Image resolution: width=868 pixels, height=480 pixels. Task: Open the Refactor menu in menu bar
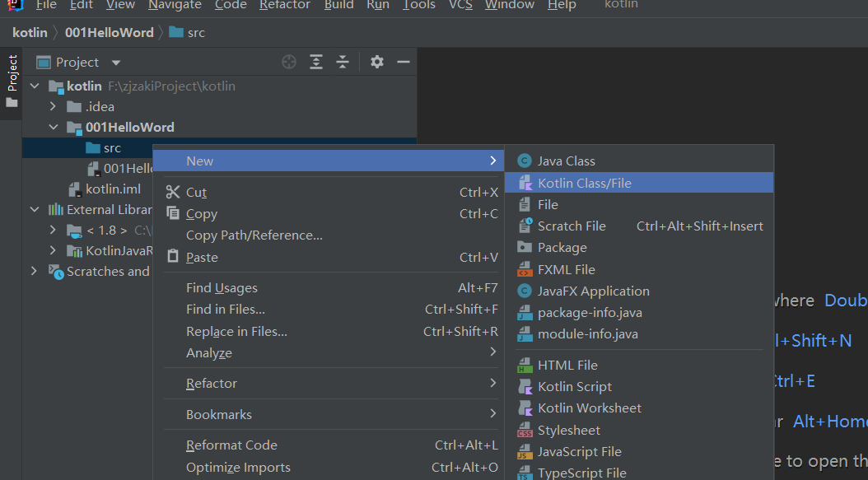pyautogui.click(x=285, y=5)
